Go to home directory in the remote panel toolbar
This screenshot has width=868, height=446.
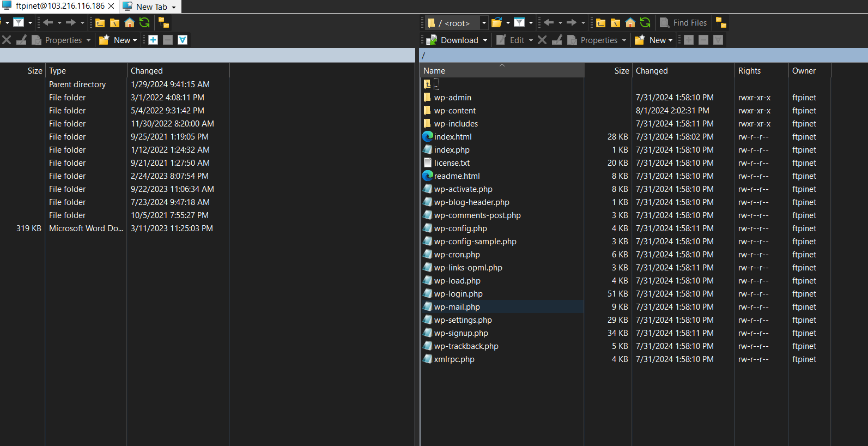(630, 23)
